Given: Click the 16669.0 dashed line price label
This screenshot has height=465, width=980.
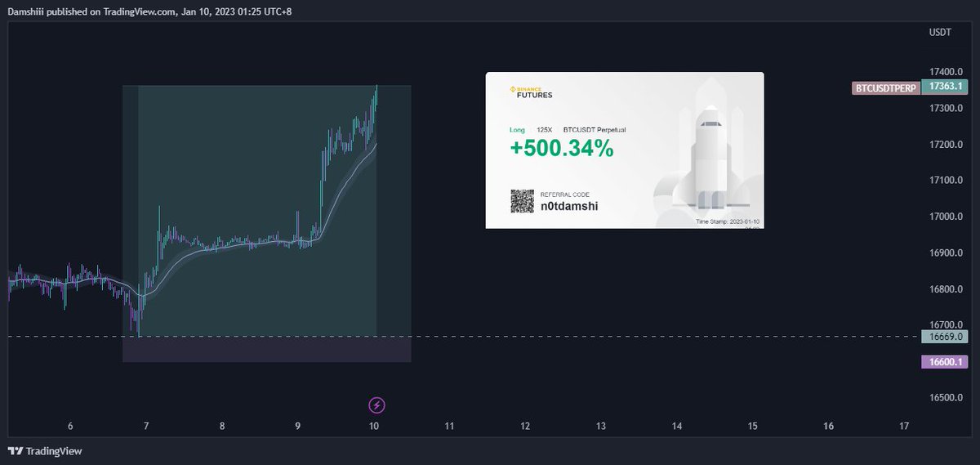Looking at the screenshot, I should pyautogui.click(x=946, y=336).
